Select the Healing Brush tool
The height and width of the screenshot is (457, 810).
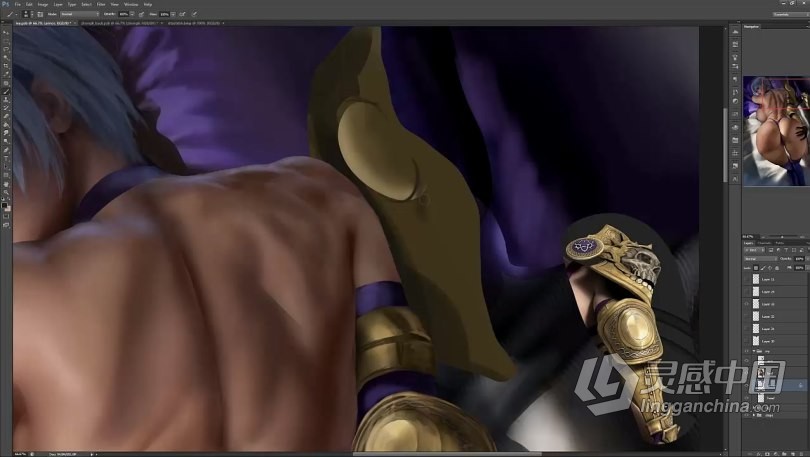[6, 83]
